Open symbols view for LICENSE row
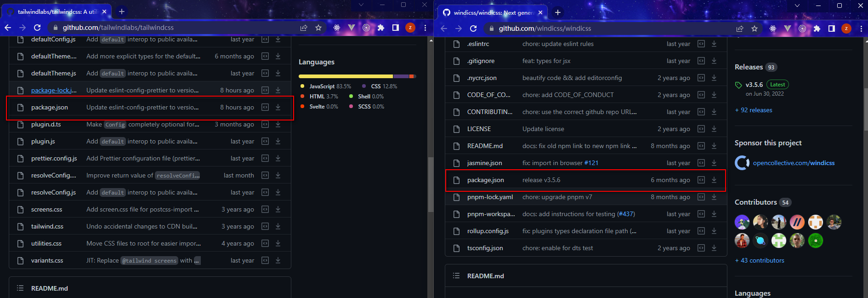868x298 pixels. pos(701,129)
